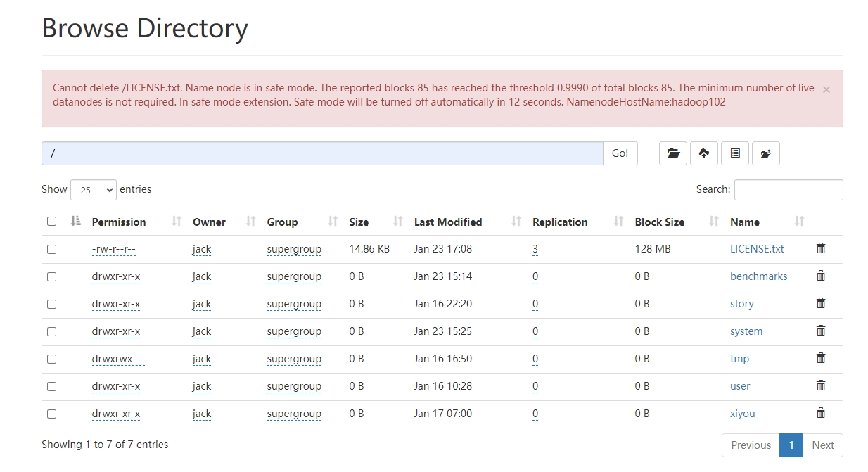
Task: Open the xiyou directory link
Action: (743, 414)
